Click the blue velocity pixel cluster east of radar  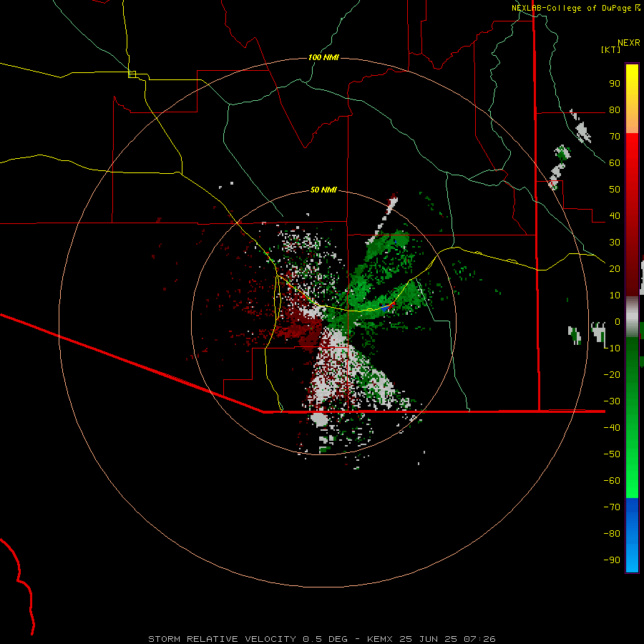click(x=385, y=308)
